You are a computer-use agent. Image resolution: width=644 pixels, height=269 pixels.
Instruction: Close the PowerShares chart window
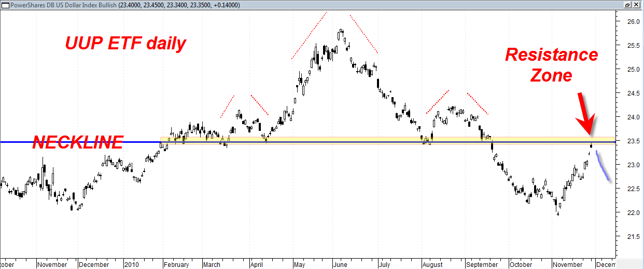[x=637, y=4]
